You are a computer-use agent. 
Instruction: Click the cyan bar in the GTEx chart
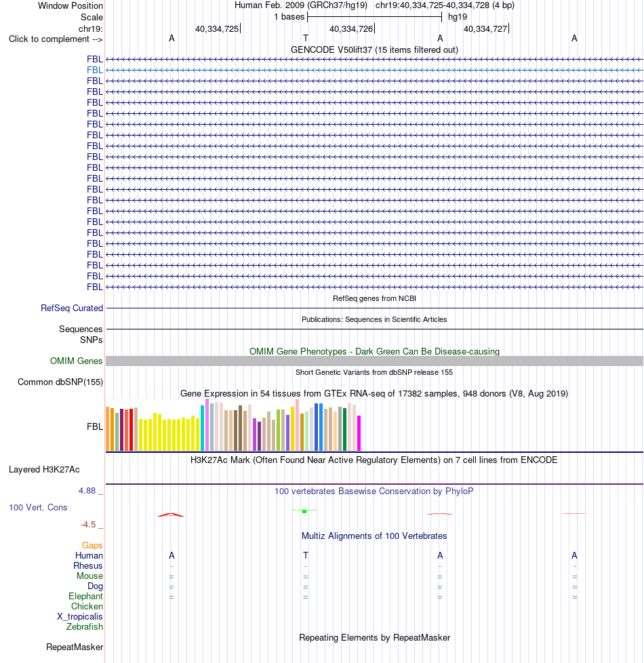(x=202, y=428)
